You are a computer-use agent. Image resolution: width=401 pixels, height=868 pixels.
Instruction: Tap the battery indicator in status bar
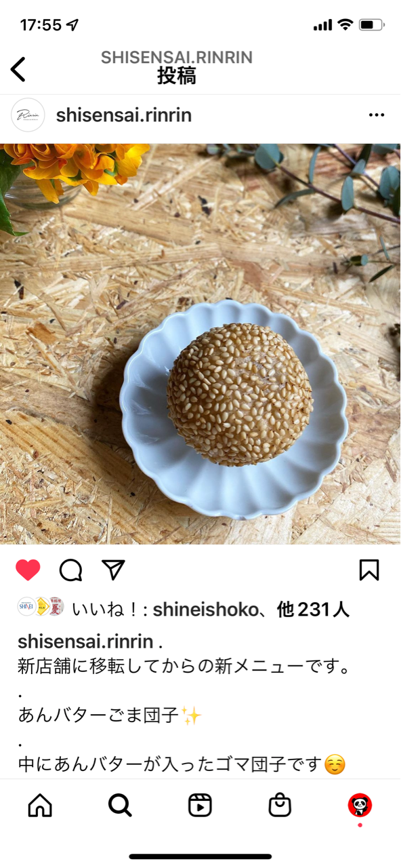[x=372, y=25]
